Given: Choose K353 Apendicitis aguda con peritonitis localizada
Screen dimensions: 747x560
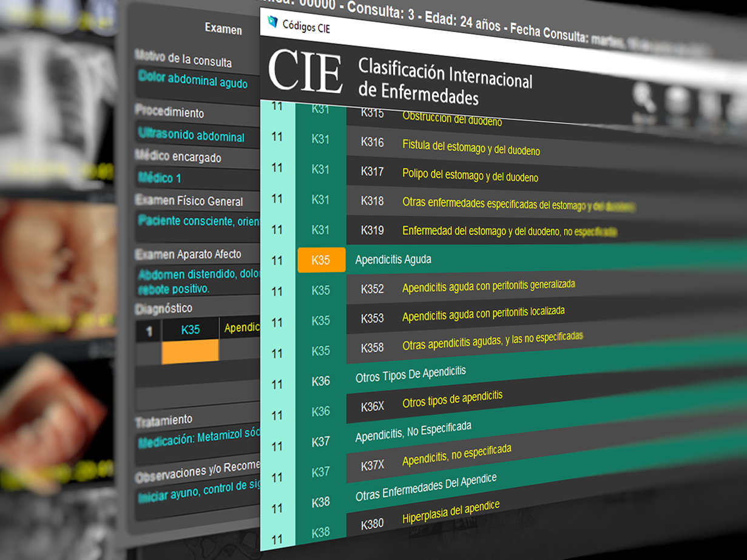Looking at the screenshot, I should tap(483, 314).
